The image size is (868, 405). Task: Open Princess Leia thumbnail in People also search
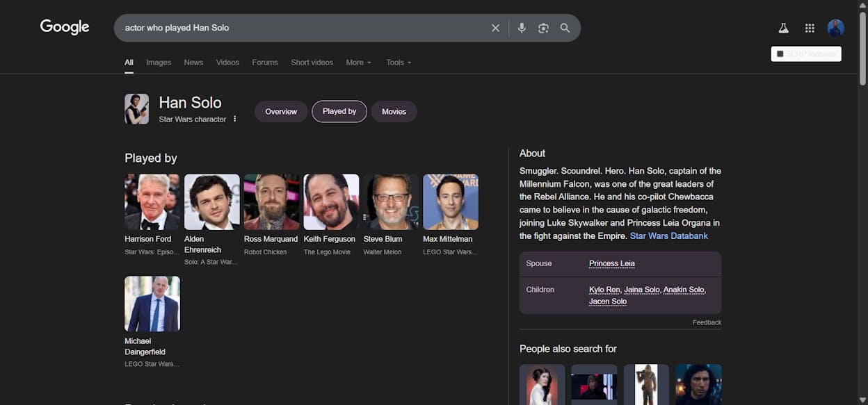542,384
